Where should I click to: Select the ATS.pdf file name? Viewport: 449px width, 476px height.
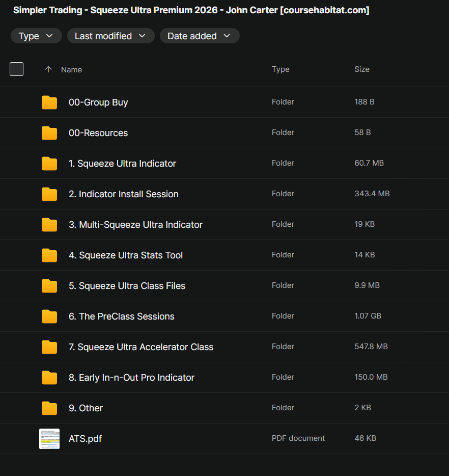coord(85,439)
